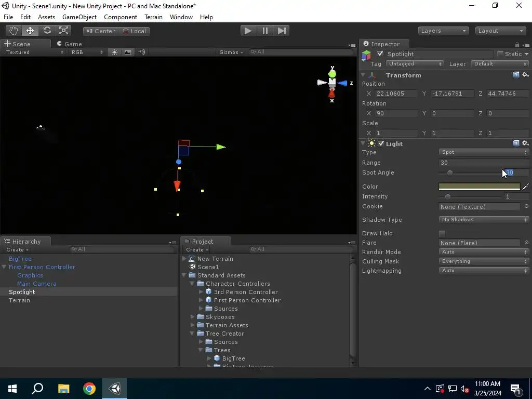Image resolution: width=532 pixels, height=399 pixels.
Task: Open the Window menu
Action: 181,17
